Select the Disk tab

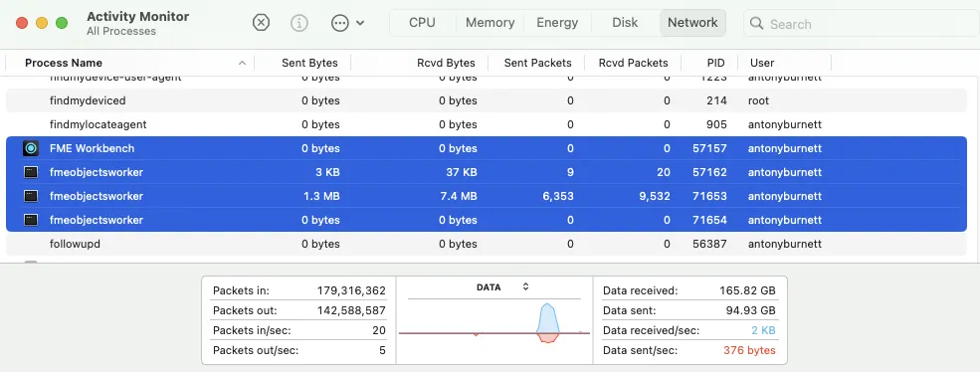(625, 23)
